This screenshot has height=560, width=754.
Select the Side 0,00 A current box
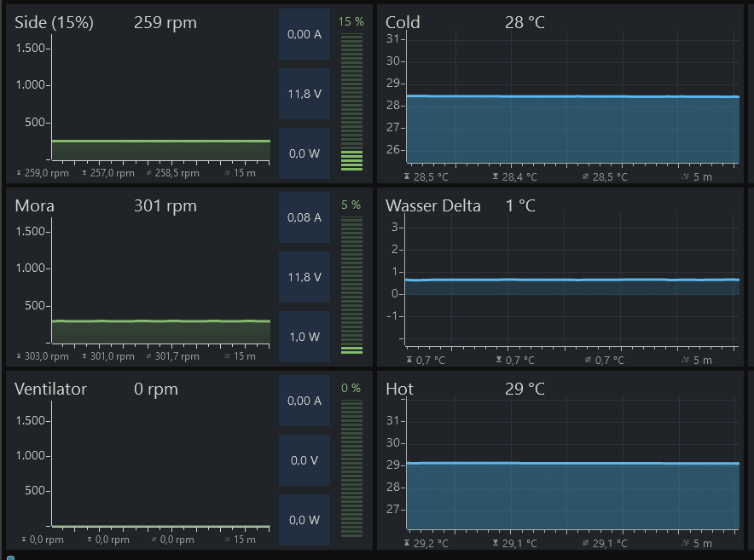(x=304, y=34)
